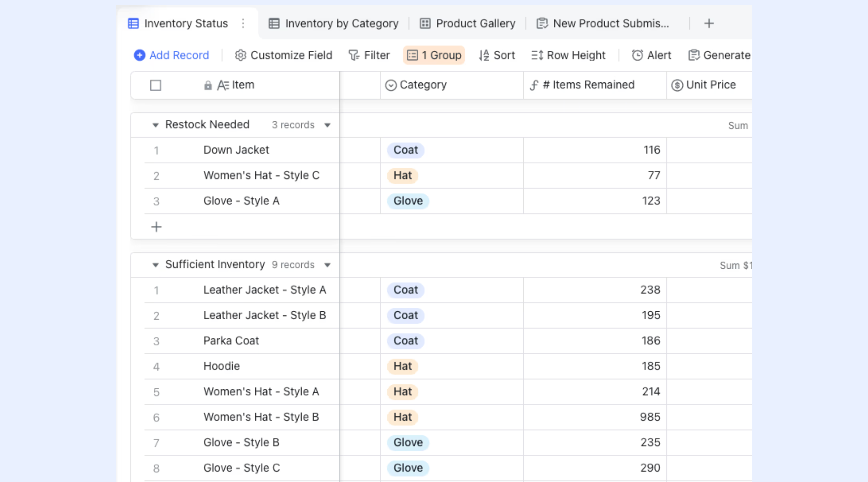Select Women's Hat - Style C cell

pos(261,176)
